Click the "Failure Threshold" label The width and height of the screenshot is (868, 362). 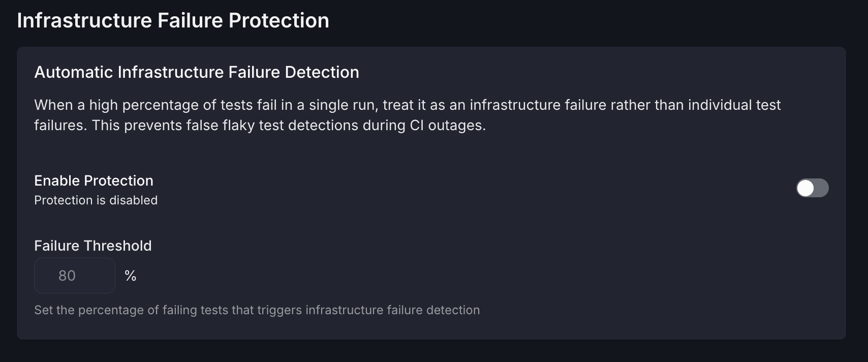pos(92,246)
